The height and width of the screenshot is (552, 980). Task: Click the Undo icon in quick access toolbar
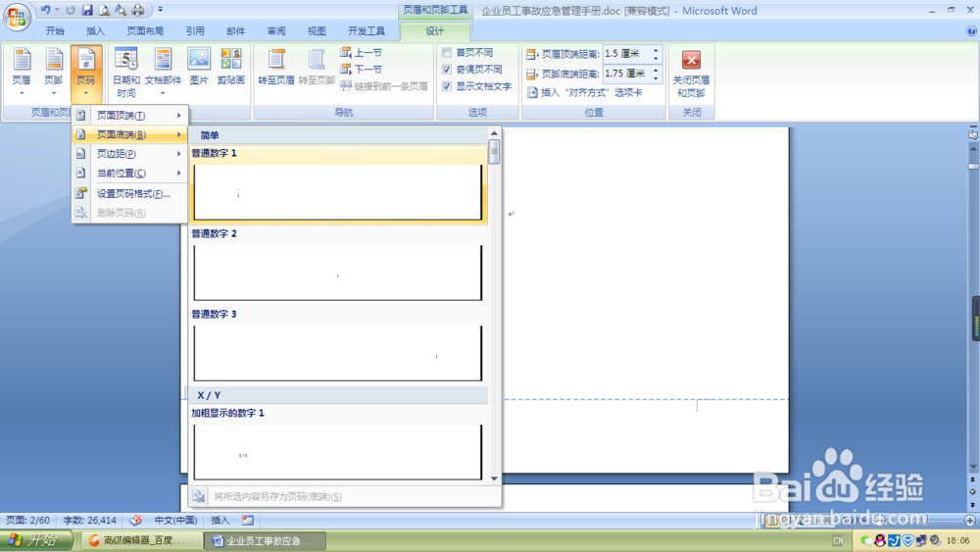point(45,10)
